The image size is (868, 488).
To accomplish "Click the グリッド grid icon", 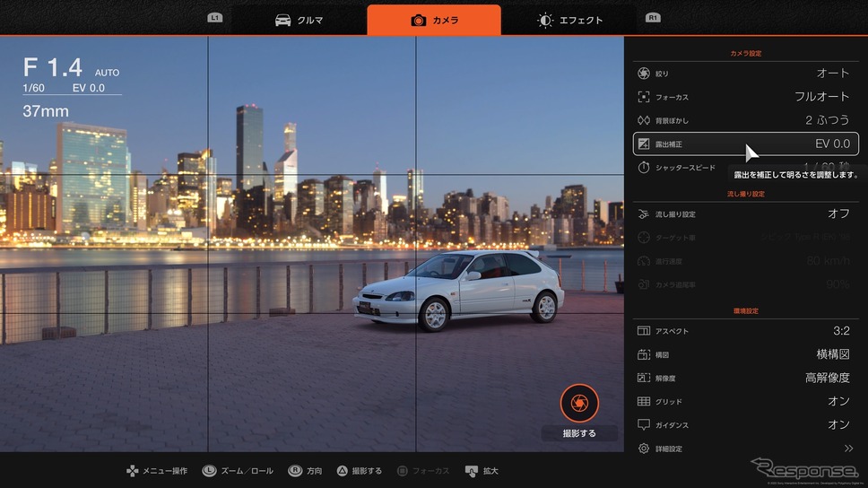I will [x=643, y=401].
